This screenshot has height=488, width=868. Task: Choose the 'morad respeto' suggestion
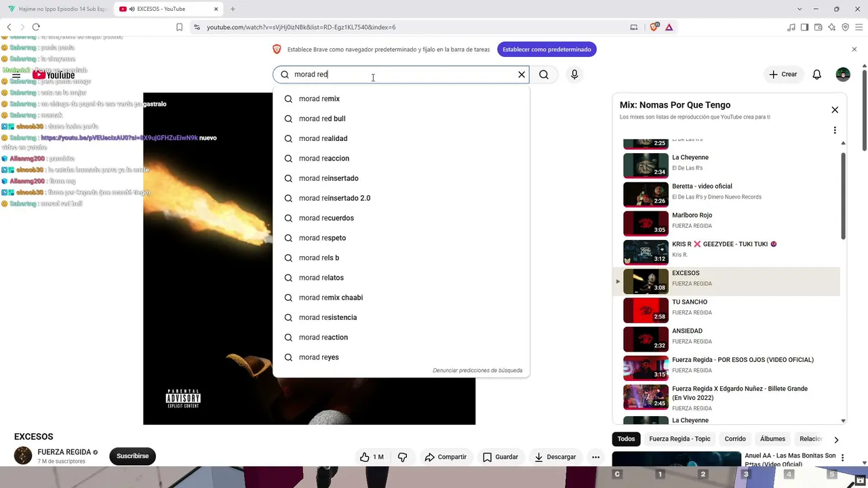(401, 238)
